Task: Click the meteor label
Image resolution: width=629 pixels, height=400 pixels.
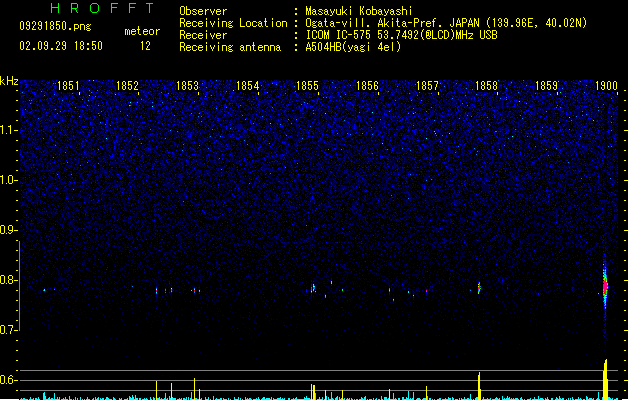Action: point(142,31)
